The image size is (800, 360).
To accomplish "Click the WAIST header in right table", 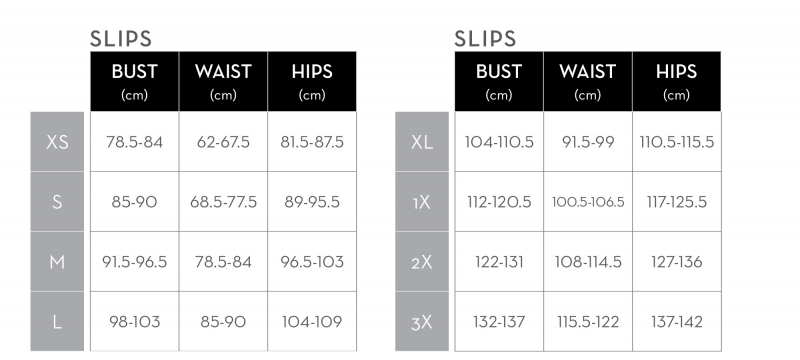I will point(588,81).
